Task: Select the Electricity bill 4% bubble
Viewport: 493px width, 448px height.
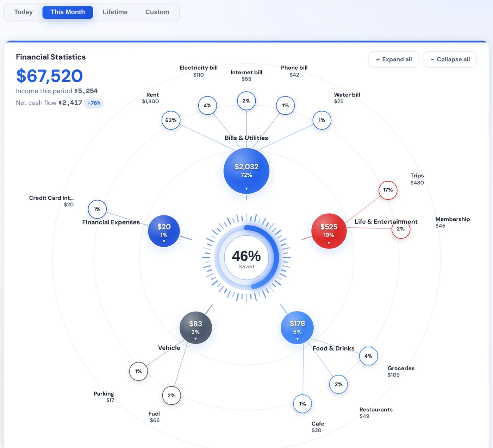Action: (207, 106)
